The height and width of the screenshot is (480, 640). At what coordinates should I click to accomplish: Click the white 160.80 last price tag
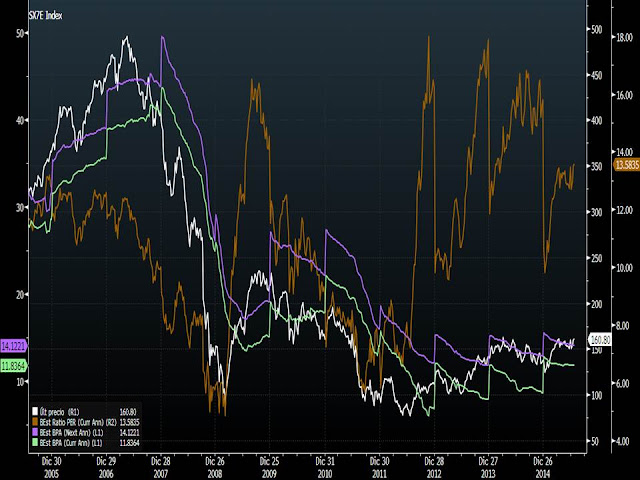600,340
